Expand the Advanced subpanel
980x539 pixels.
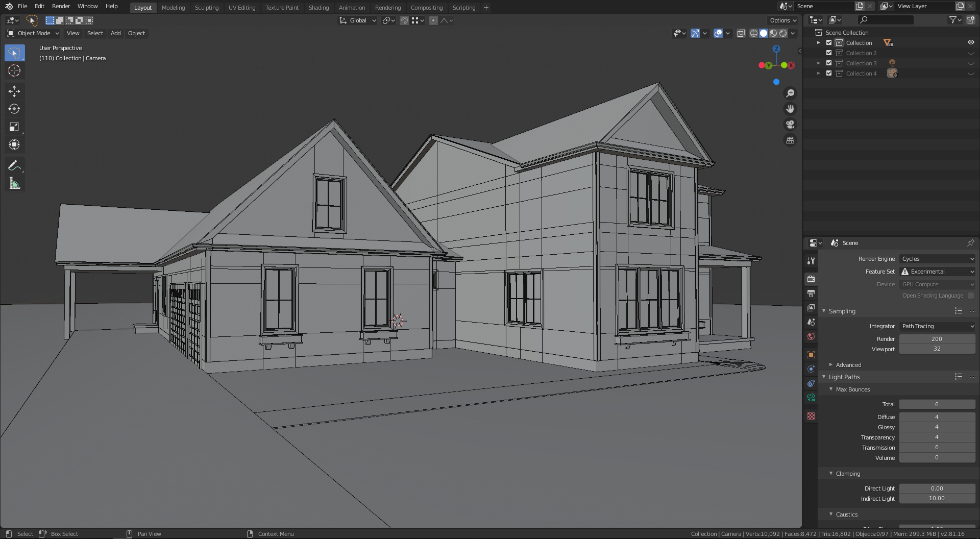tap(831, 365)
